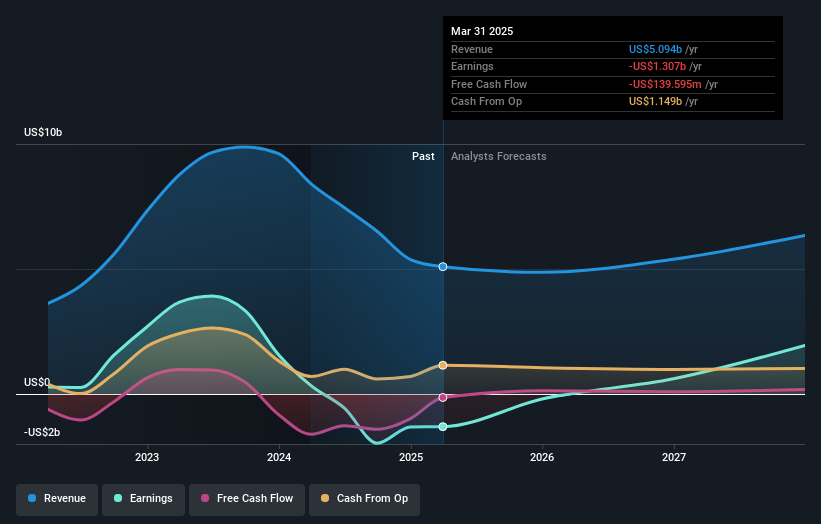Click the -US$1.307b earnings value
This screenshot has width=821, height=524.
pyautogui.click(x=657, y=66)
